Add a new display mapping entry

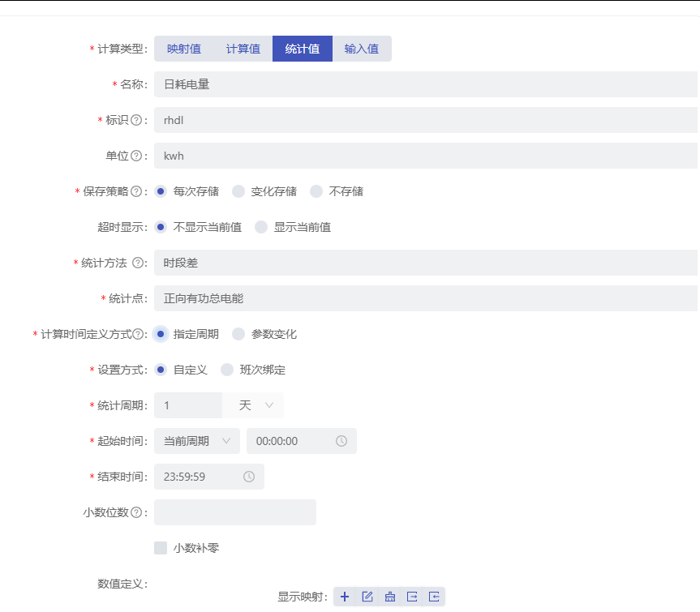pyautogui.click(x=345, y=596)
